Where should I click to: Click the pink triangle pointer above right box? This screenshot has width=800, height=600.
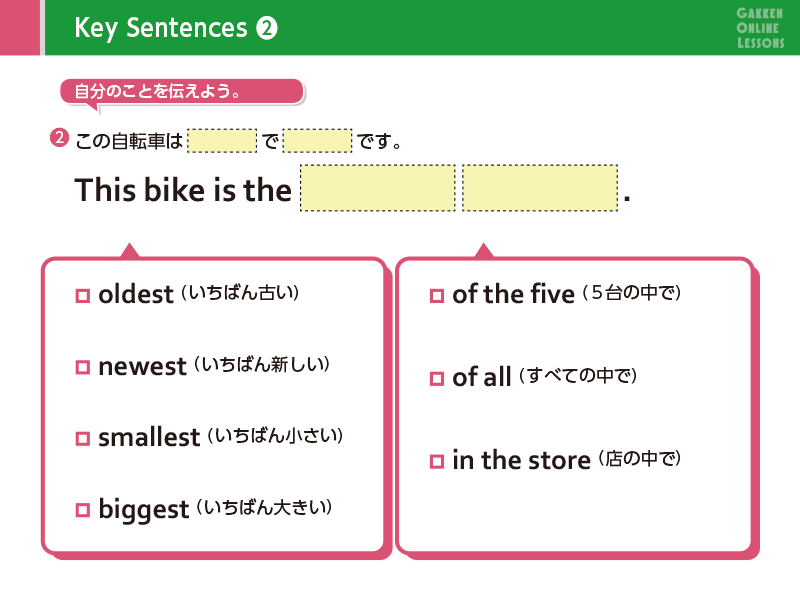[484, 250]
